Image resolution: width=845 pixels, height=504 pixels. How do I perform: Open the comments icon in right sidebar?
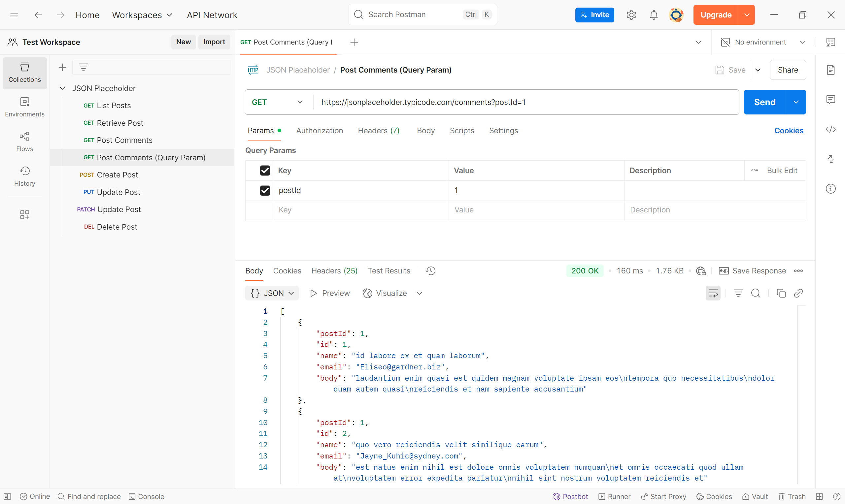(x=831, y=99)
